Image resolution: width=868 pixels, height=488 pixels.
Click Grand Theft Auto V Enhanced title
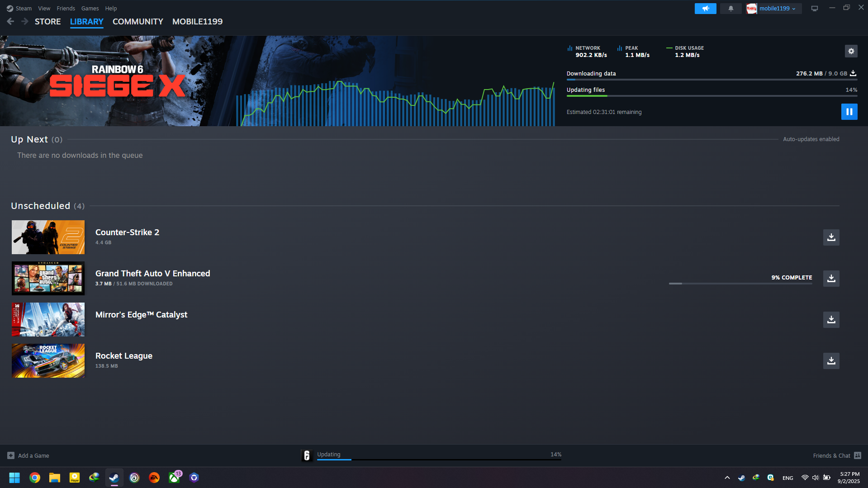pyautogui.click(x=152, y=274)
